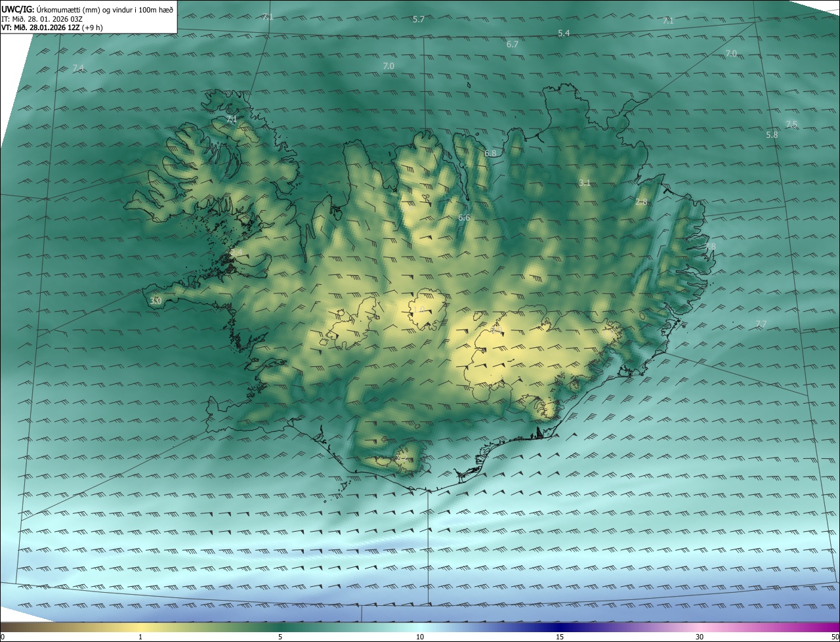Click the colour scale tick label '30'

point(700,637)
